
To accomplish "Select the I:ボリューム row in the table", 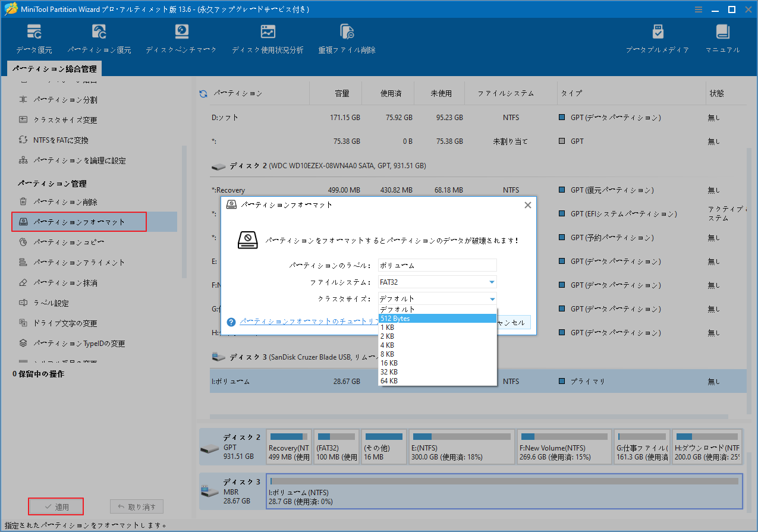I will [478, 381].
